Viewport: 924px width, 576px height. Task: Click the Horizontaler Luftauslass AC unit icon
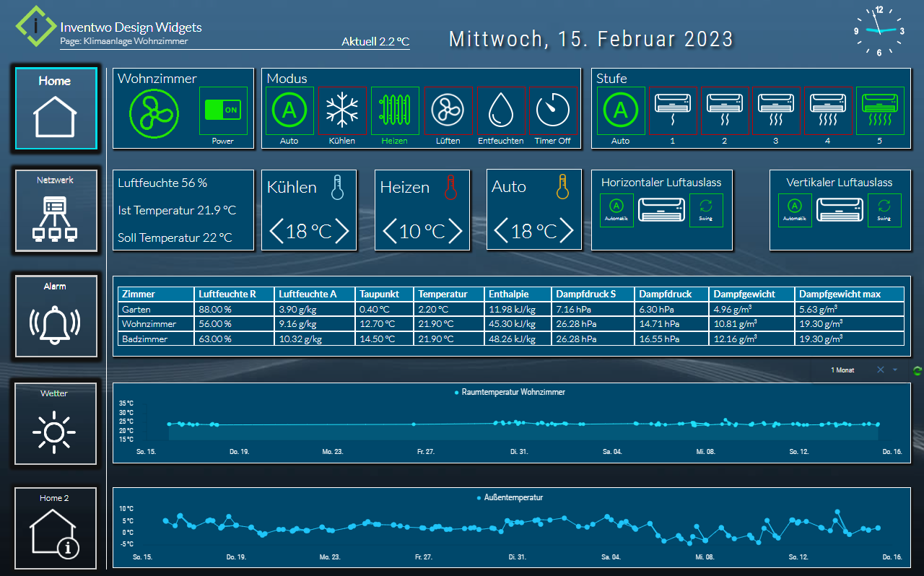661,210
